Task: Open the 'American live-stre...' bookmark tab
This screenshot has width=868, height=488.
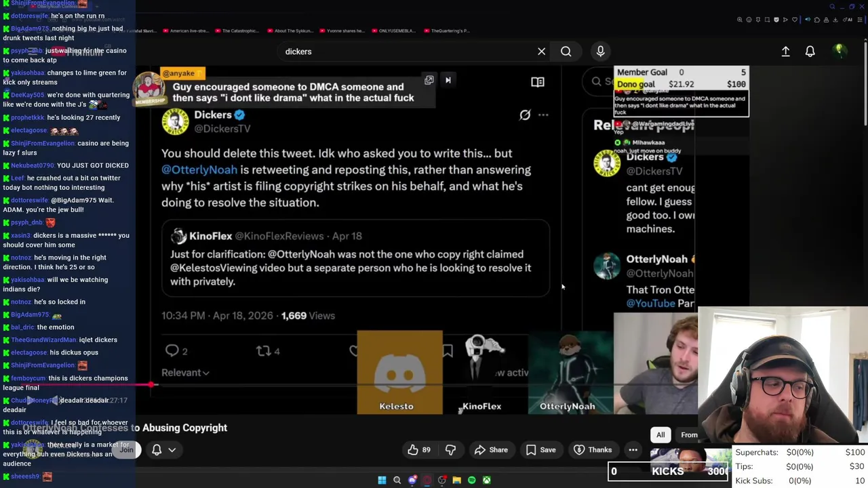Action: point(186,30)
